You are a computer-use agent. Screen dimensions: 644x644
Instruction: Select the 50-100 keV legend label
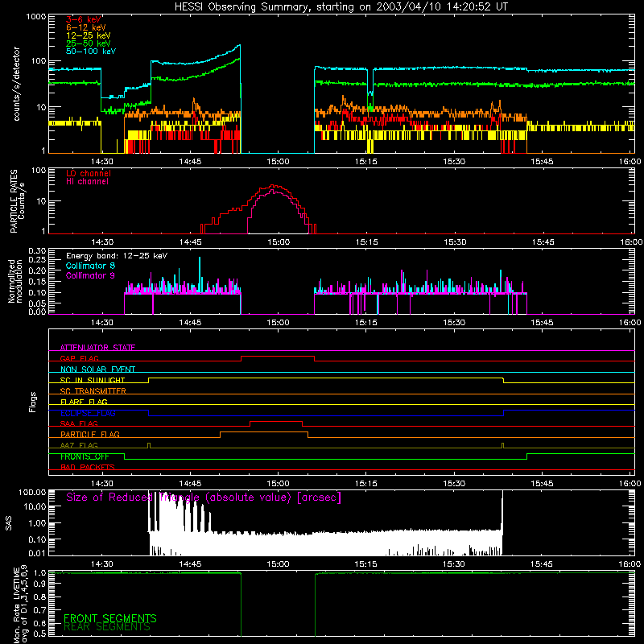pos(91,52)
